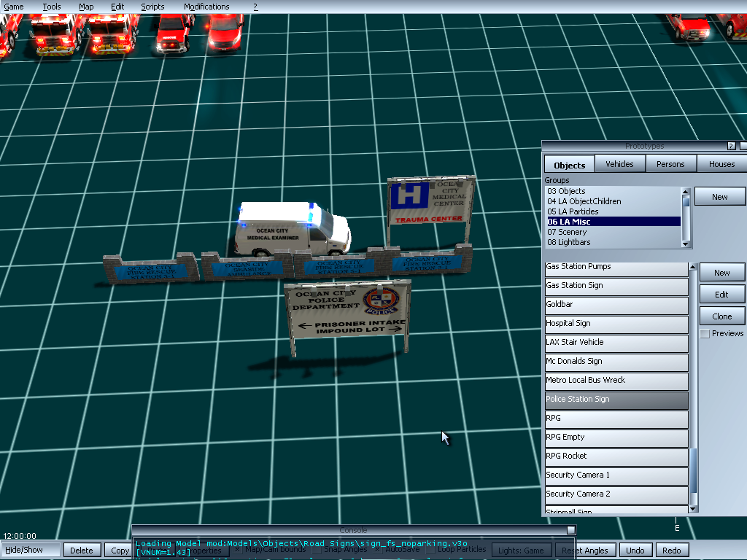This screenshot has height=560, width=747.
Task: Click the Groups list scrollbar thumb
Action: tap(686, 202)
